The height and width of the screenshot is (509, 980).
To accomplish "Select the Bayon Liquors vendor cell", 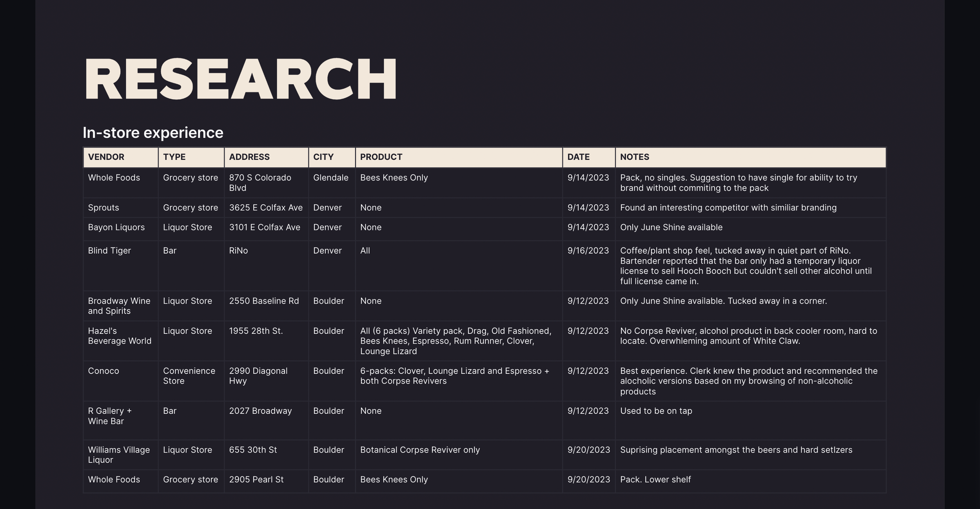I will tap(121, 229).
